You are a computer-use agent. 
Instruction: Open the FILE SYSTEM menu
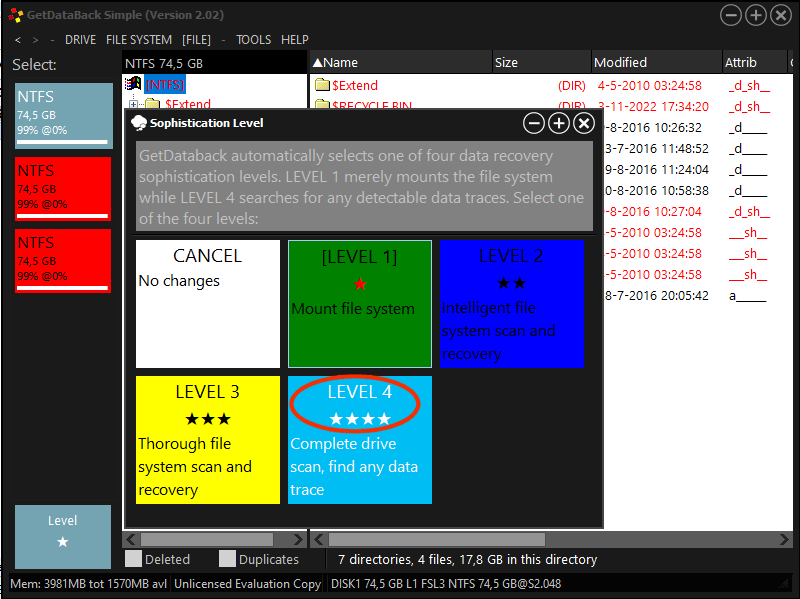[x=139, y=40]
